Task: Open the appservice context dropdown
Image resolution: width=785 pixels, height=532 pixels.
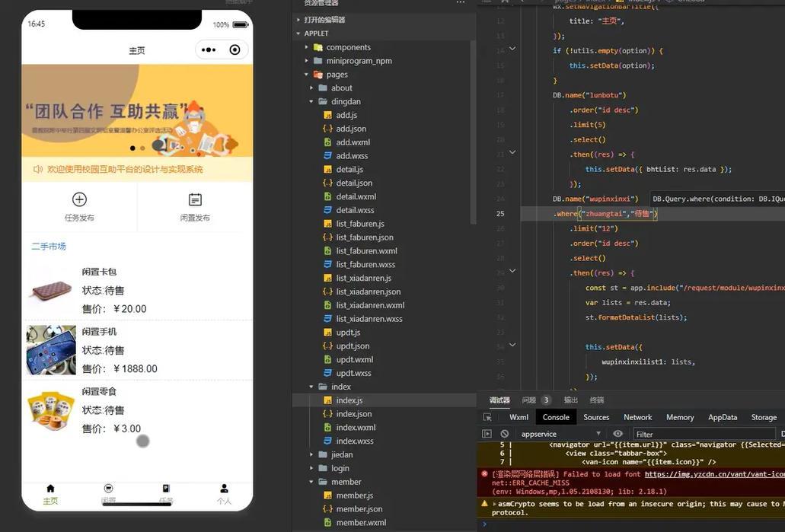Action: pos(560,434)
